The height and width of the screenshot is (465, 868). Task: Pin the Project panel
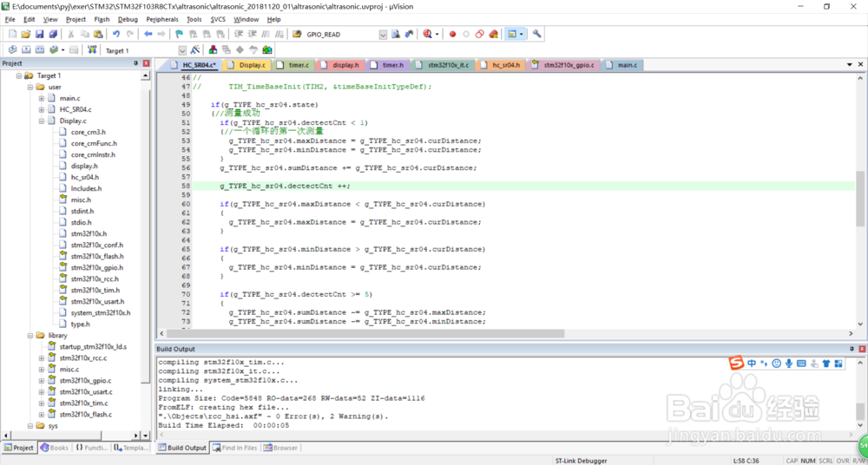[136, 63]
